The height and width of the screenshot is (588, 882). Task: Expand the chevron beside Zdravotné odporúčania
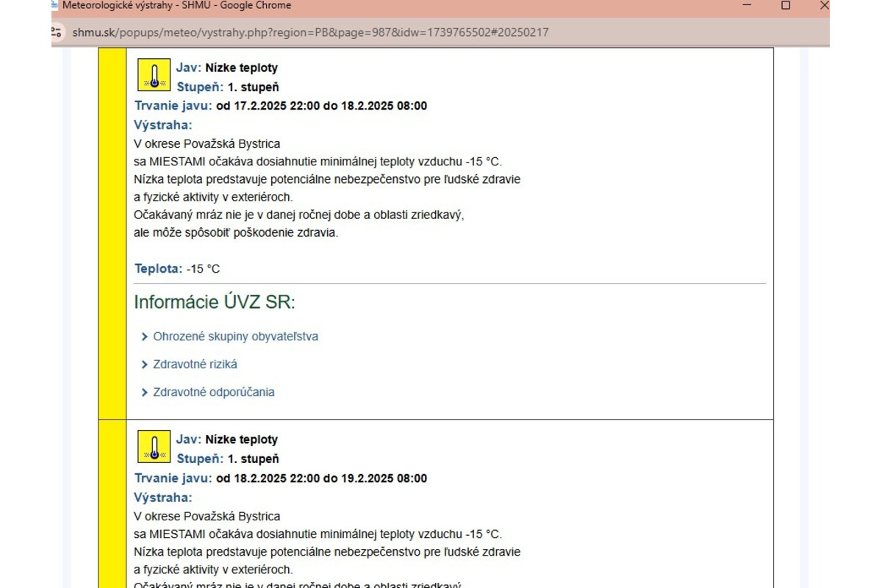click(x=145, y=392)
